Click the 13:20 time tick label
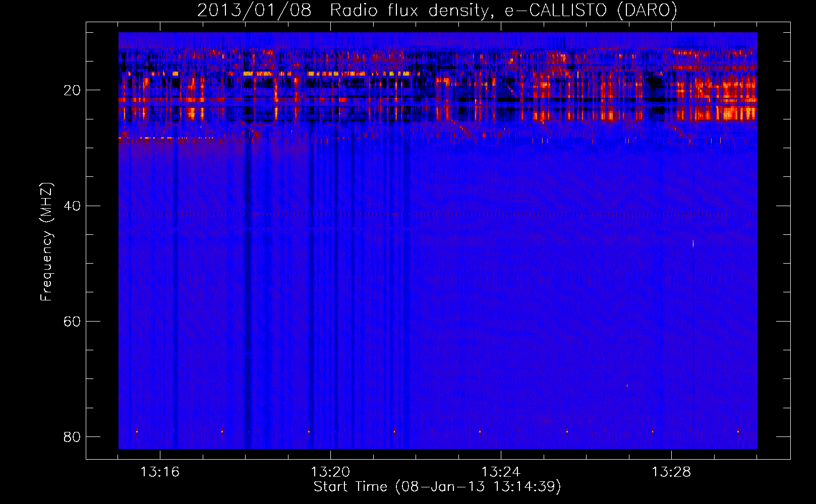Screen dimensions: 816x504 tap(330, 472)
